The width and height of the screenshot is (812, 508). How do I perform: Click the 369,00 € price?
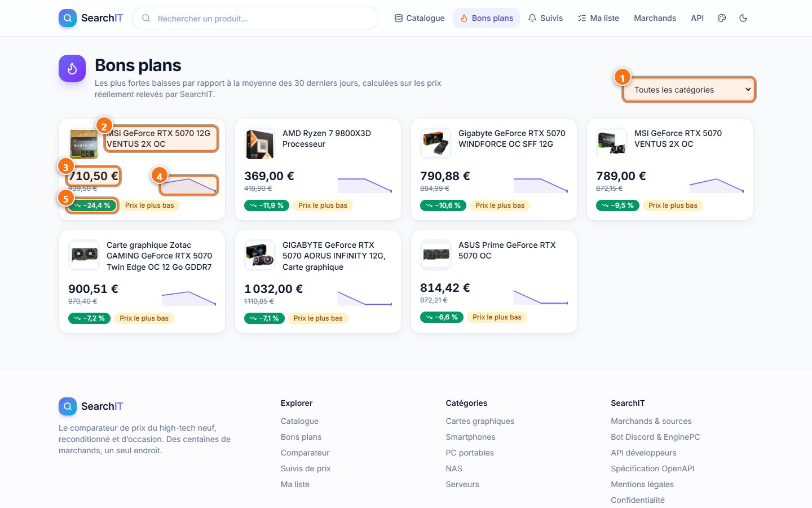pyautogui.click(x=269, y=176)
